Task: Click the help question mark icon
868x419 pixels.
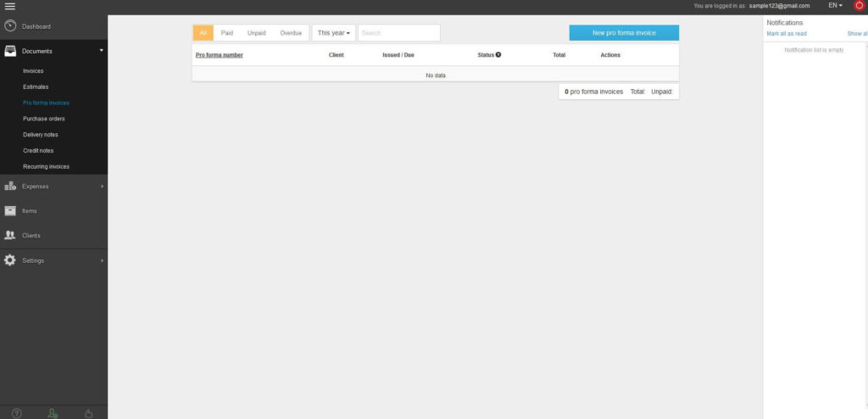Action: 17,413
